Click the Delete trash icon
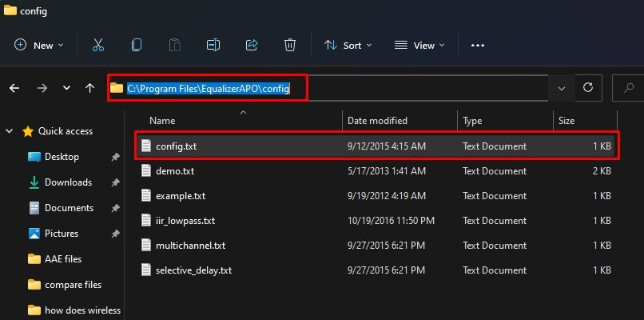This screenshot has height=320, width=644. [290, 46]
